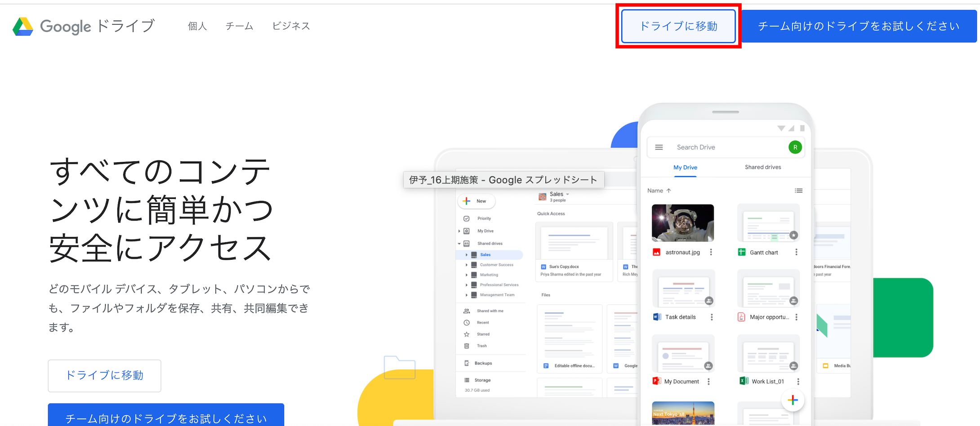The height and width of the screenshot is (426, 980).
Task: Click the Search Drive field
Action: click(726, 147)
